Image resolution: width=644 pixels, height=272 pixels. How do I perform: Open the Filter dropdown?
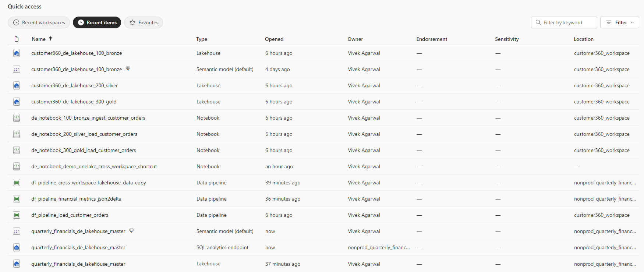[x=619, y=22]
